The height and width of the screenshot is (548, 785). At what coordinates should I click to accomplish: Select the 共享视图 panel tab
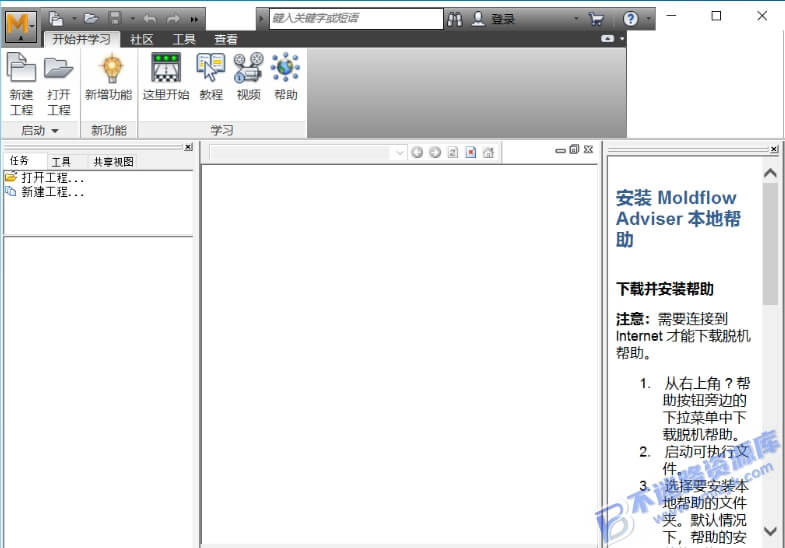click(x=114, y=162)
